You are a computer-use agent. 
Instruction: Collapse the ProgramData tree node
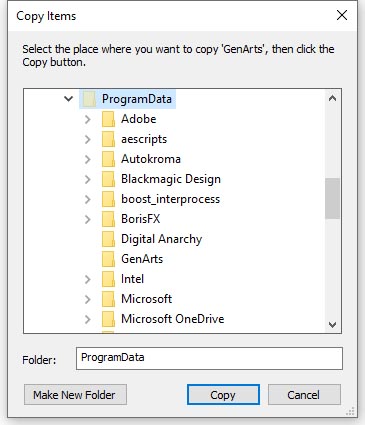68,99
